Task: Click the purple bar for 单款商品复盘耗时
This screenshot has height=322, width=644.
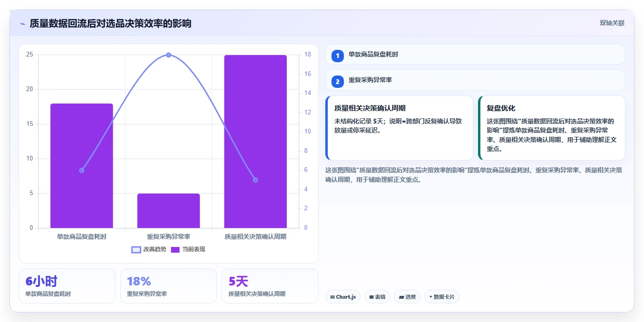Action: (82, 166)
